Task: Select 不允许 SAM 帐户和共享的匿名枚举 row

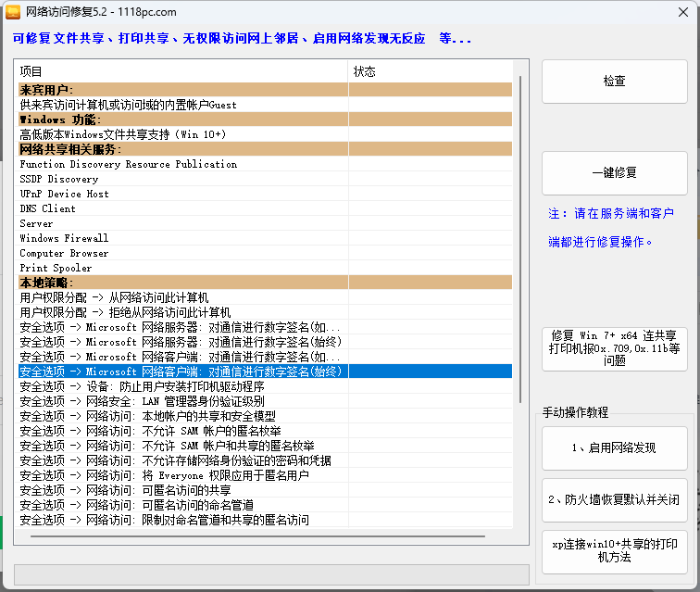Action: coord(265,446)
